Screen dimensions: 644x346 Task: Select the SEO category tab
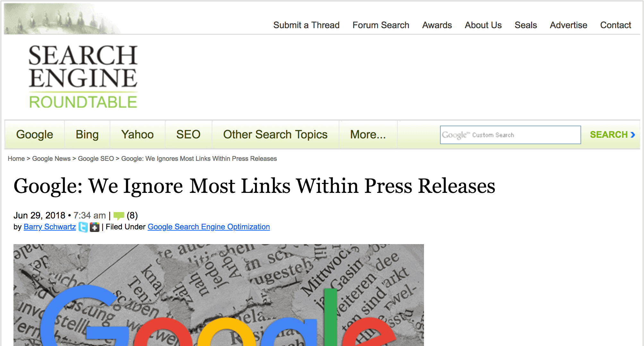188,135
